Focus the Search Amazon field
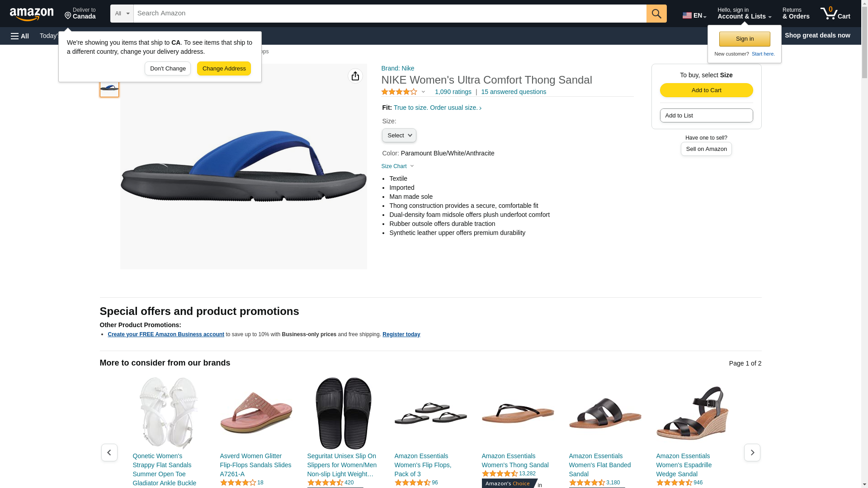 (x=389, y=14)
